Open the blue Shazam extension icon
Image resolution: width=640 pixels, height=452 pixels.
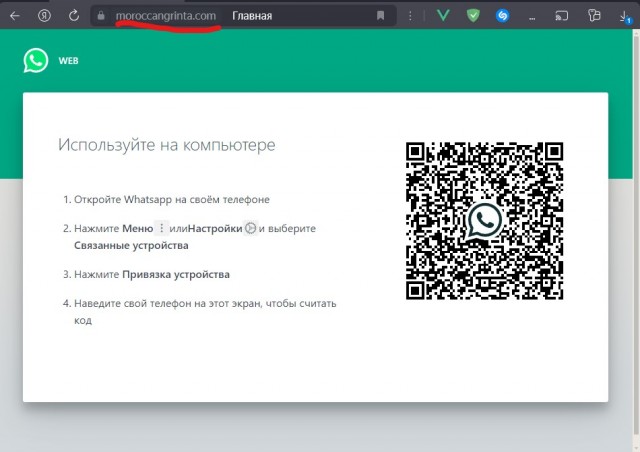point(502,16)
